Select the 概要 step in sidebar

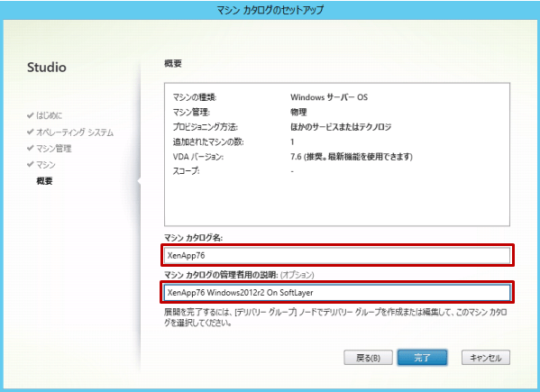pos(44,181)
